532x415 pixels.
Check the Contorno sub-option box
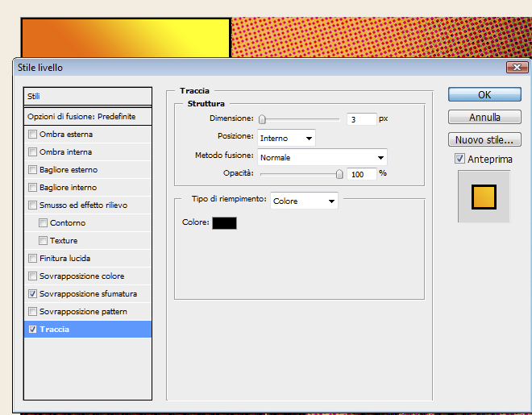[43, 222]
